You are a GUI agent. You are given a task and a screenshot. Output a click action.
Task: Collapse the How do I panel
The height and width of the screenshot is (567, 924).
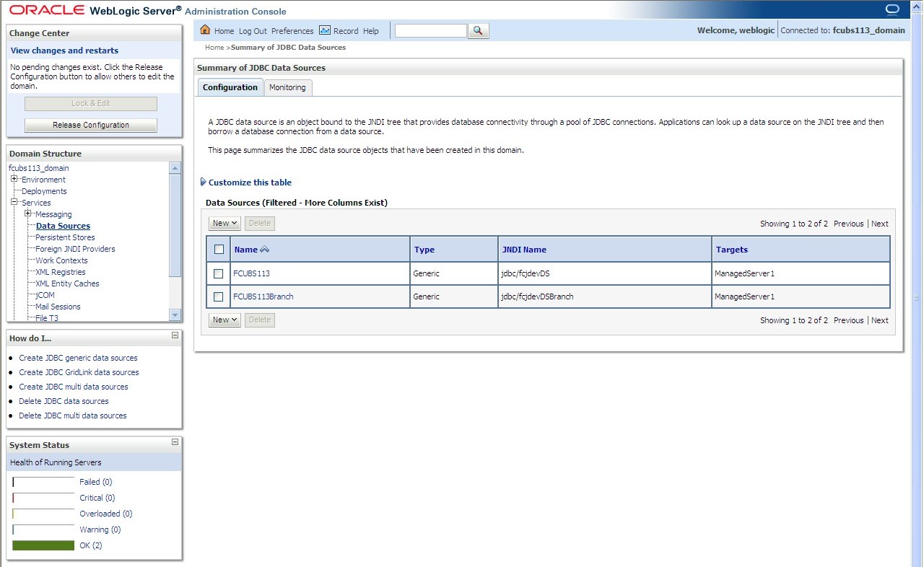tap(175, 334)
